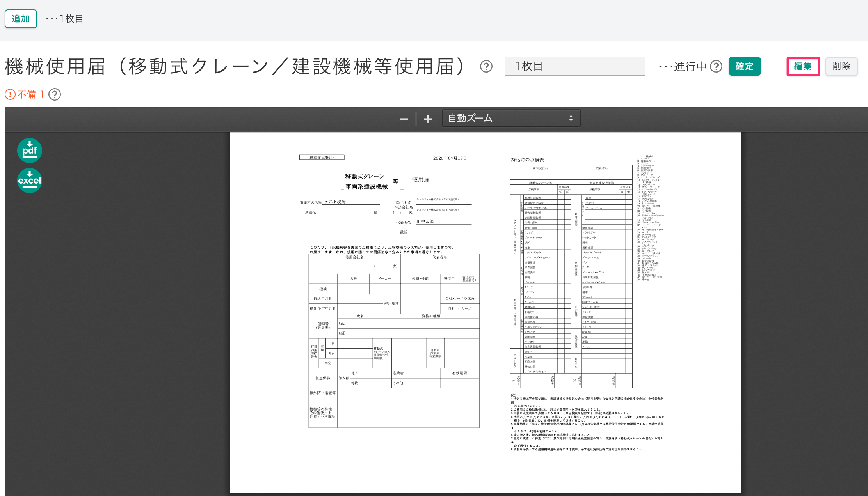
Task: Open the 自動ズーム zoom dropdown
Action: point(511,118)
